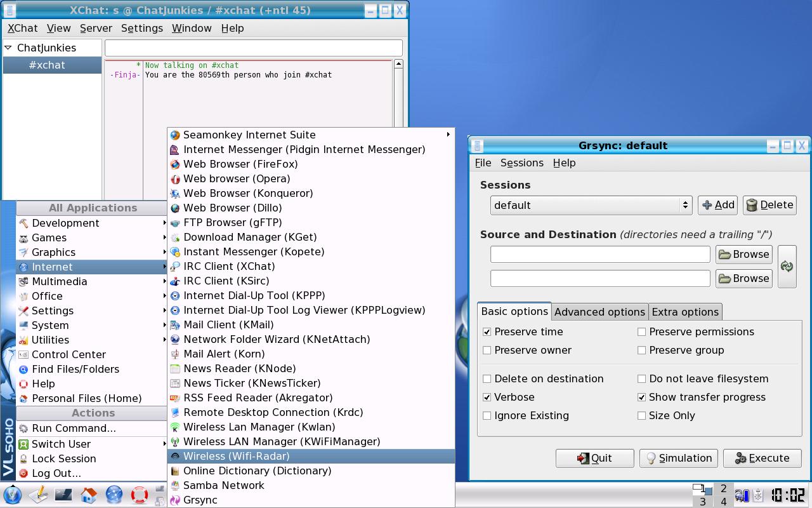Image resolution: width=812 pixels, height=508 pixels.
Task: Expand the Development submenu
Action: coord(91,223)
